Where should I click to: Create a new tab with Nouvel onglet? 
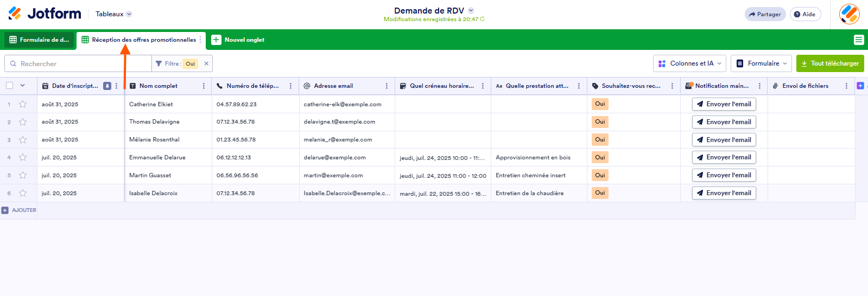point(238,40)
